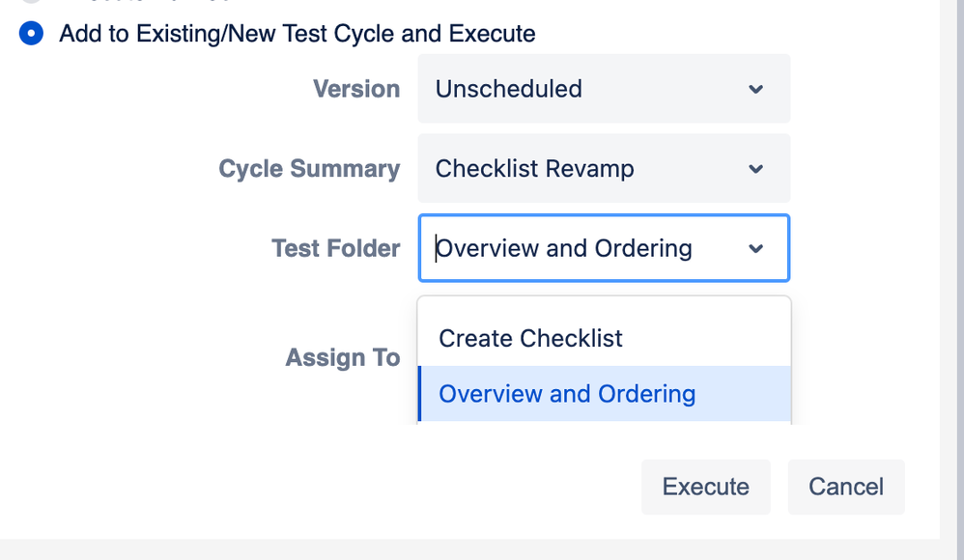Click the partially cut-off option text at top
The width and height of the screenshot is (964, 560).
click(x=145, y=3)
